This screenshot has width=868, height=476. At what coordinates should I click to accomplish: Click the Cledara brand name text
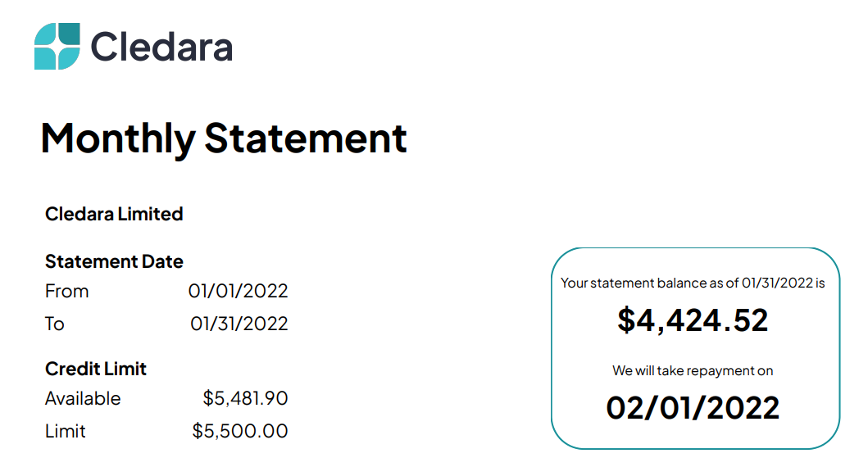point(161,47)
